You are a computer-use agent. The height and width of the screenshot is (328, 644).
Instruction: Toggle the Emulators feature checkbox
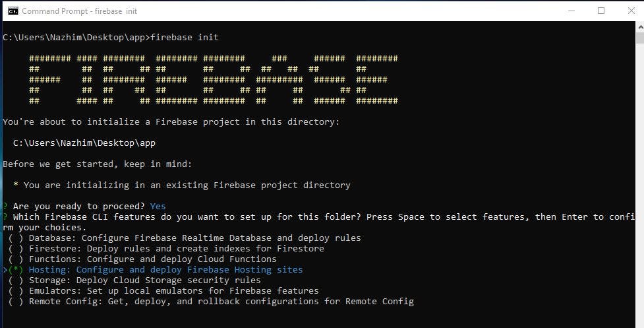click(16, 291)
